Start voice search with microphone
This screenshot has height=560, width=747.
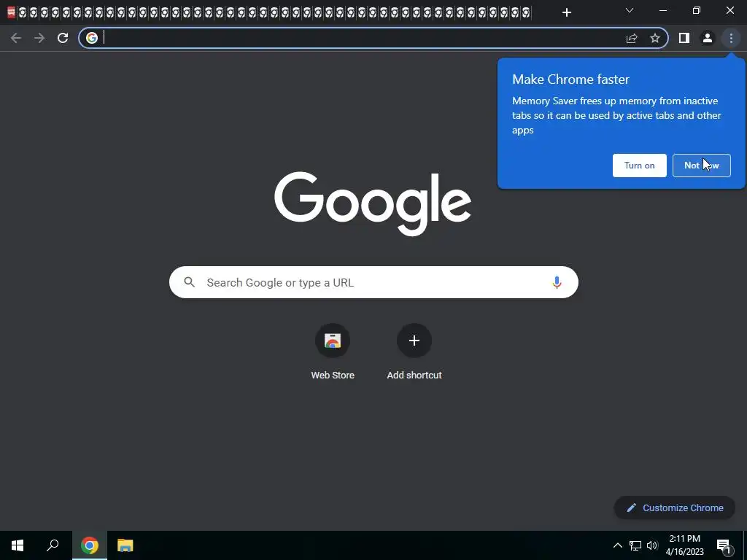point(557,282)
